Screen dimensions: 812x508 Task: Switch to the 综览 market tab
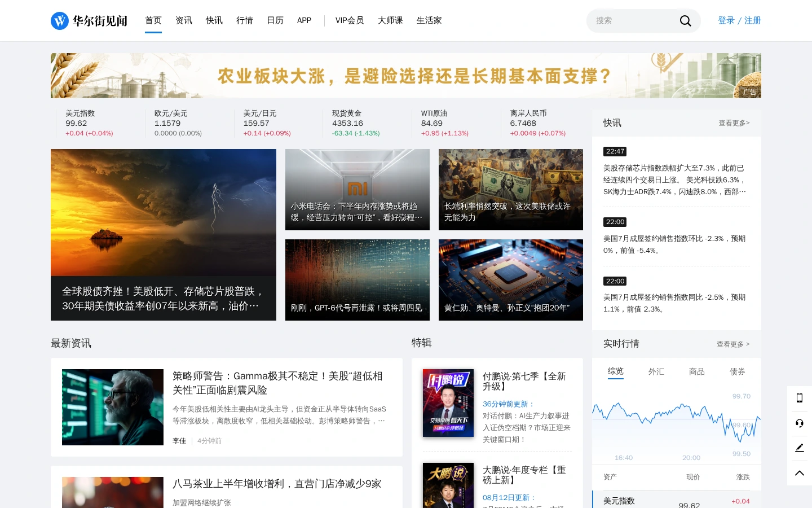(616, 371)
